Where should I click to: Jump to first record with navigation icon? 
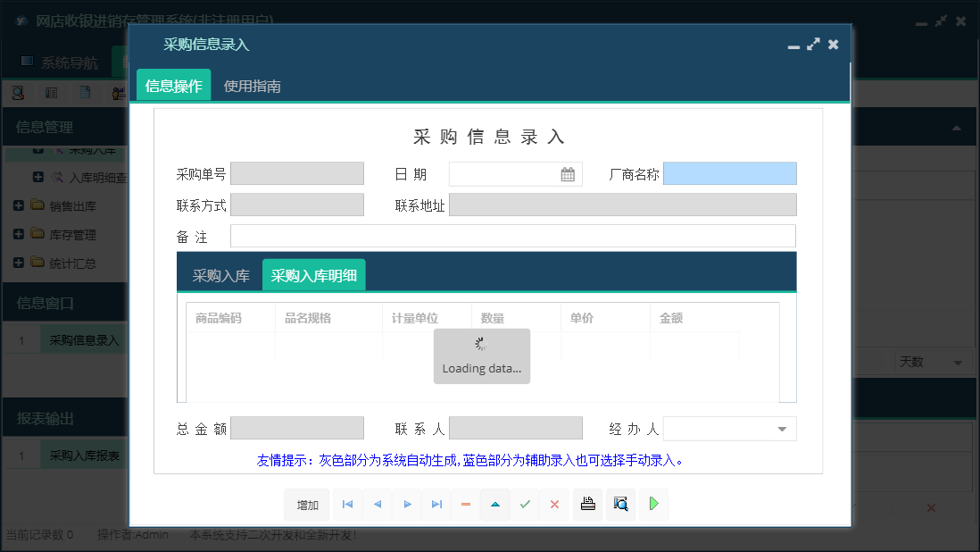(347, 505)
